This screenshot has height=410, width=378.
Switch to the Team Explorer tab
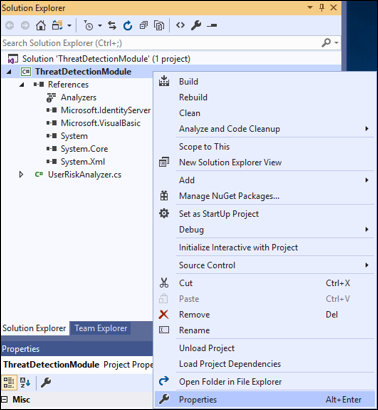click(x=101, y=328)
